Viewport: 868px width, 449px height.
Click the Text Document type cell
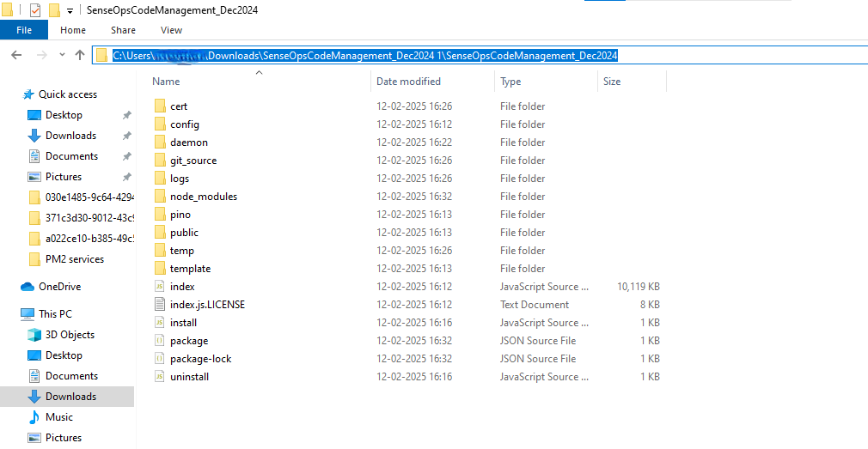click(x=535, y=305)
